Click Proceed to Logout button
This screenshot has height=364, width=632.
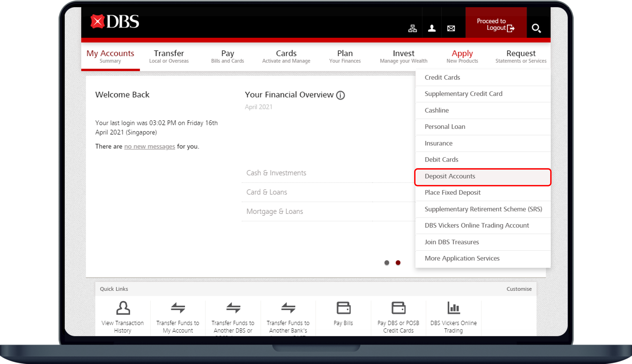coord(496,23)
